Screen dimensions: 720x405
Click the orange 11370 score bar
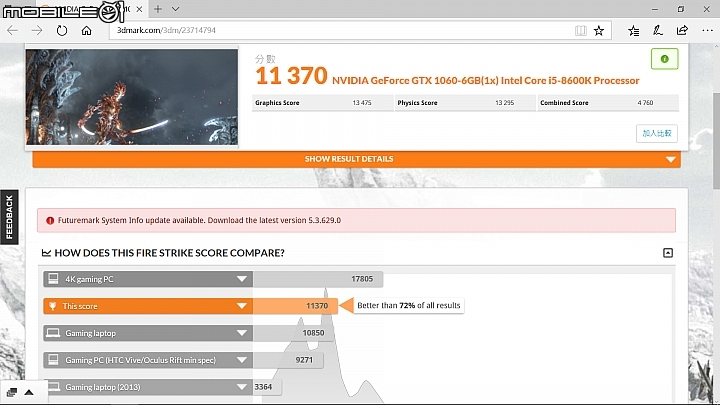[295, 306]
